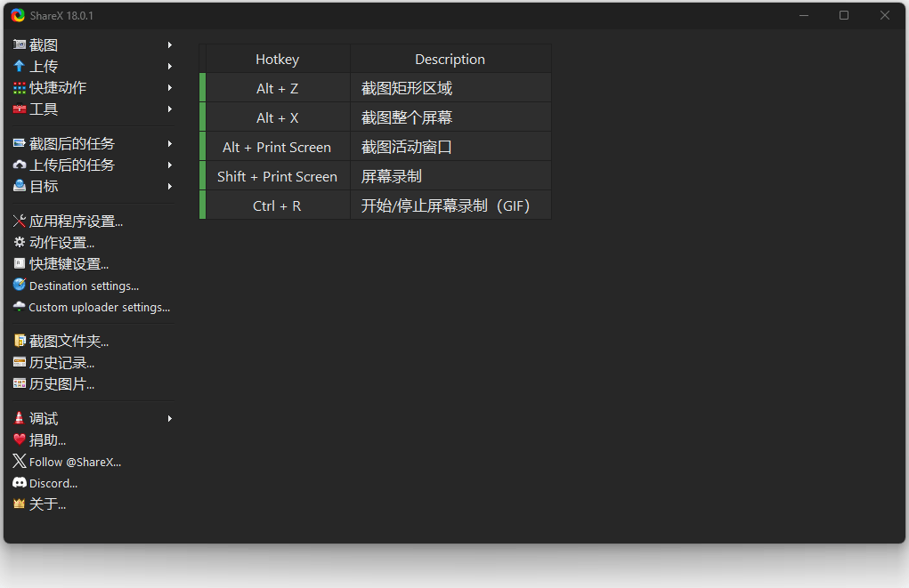Select the Alt + X hotkey cell
This screenshot has width=909, height=588.
278,117
